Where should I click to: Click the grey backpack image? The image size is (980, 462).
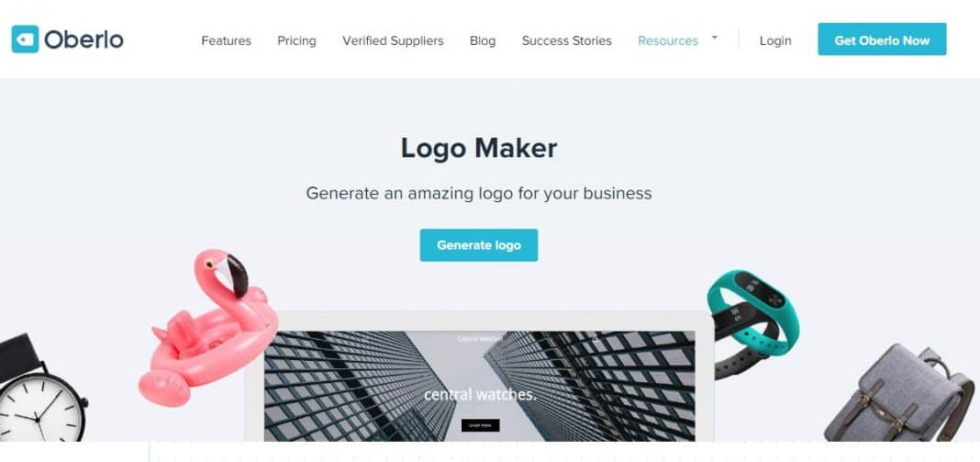coord(898,393)
